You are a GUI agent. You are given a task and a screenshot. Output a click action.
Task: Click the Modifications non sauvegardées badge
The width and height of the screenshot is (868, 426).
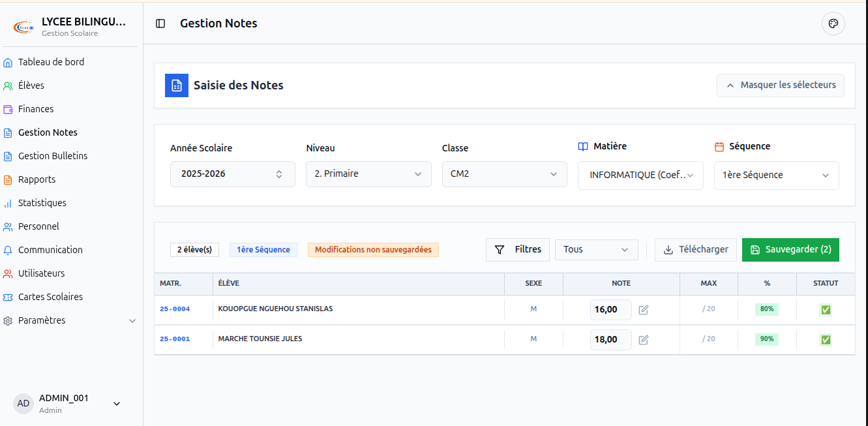pyautogui.click(x=373, y=250)
